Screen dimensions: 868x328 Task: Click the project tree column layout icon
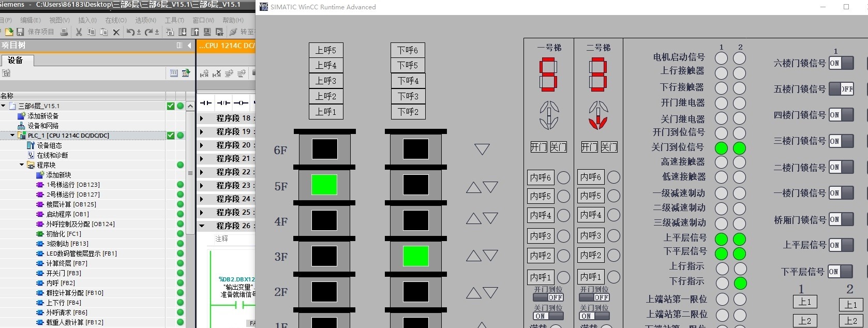pos(179,46)
